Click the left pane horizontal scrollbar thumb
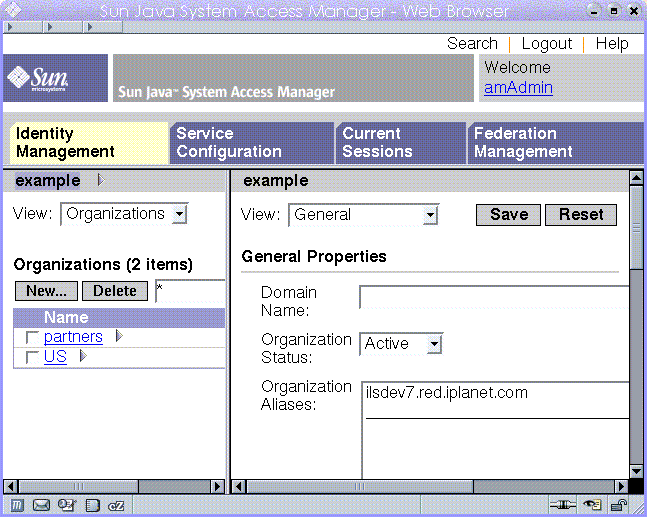Screen dimensions: 647x517 (78, 486)
